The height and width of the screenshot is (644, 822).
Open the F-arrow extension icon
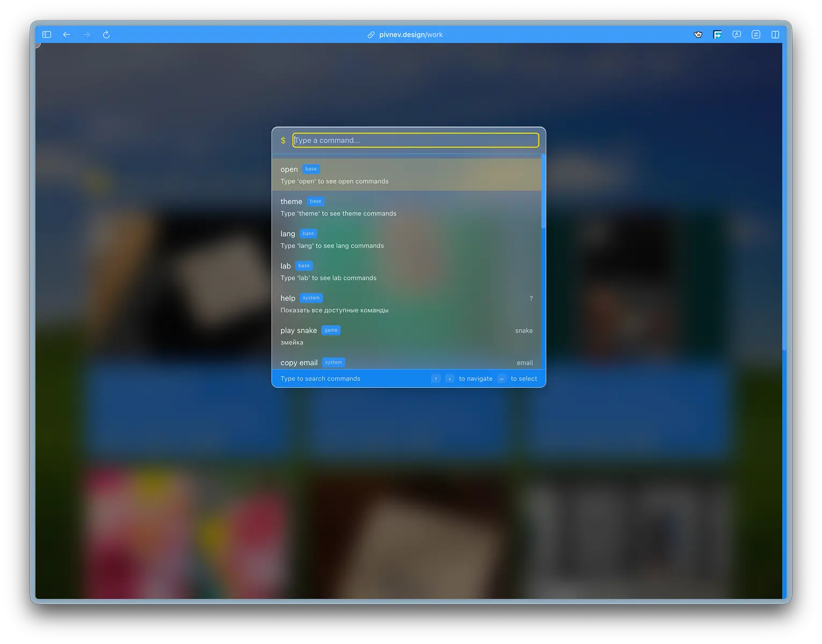tap(717, 34)
